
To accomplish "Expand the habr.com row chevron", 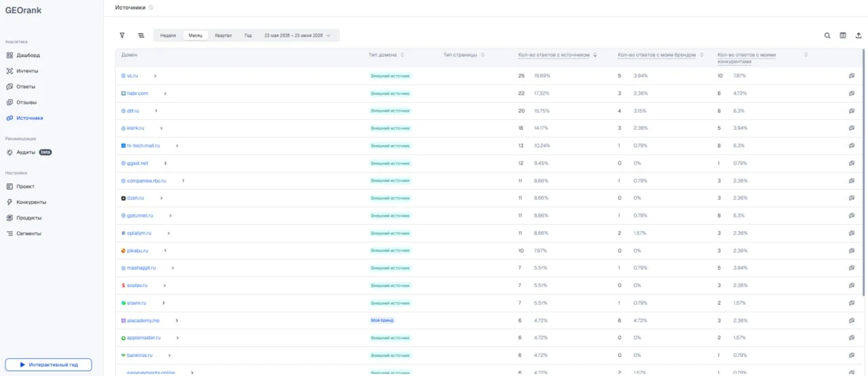I will [165, 93].
